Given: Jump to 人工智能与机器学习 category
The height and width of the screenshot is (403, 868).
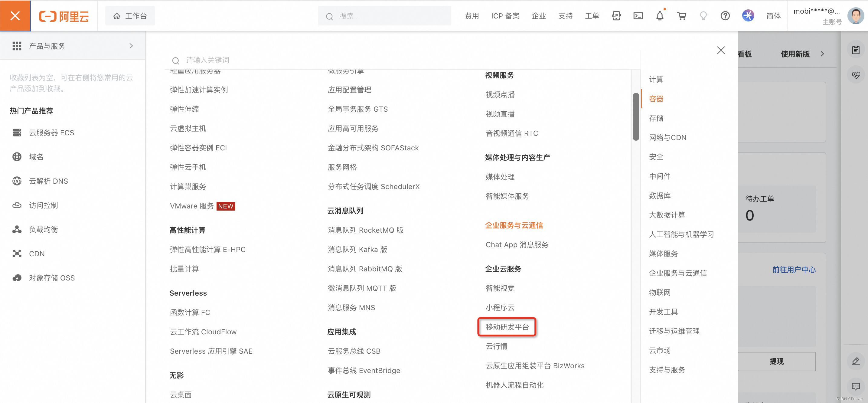Looking at the screenshot, I should pos(681,234).
